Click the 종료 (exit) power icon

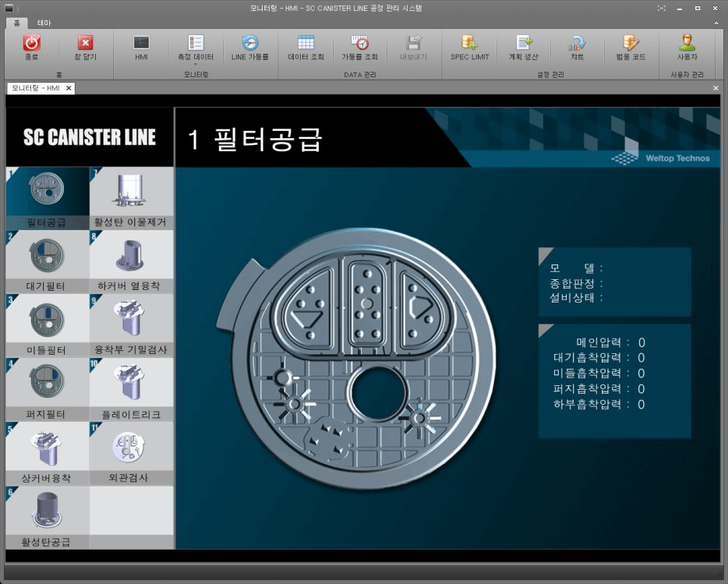coord(32,44)
